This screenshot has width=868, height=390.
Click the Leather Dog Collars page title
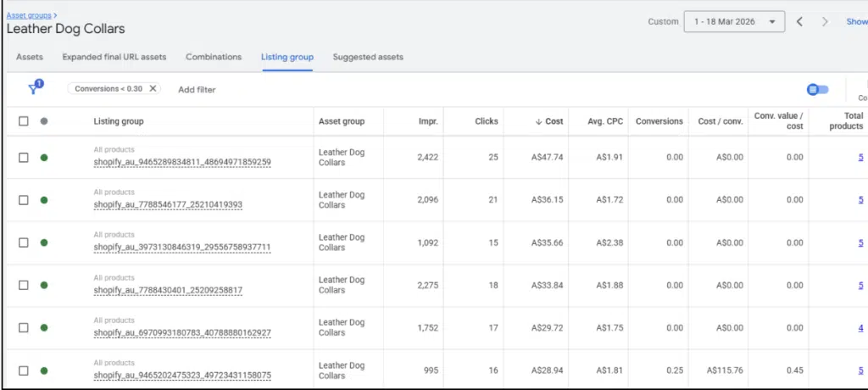(66, 29)
